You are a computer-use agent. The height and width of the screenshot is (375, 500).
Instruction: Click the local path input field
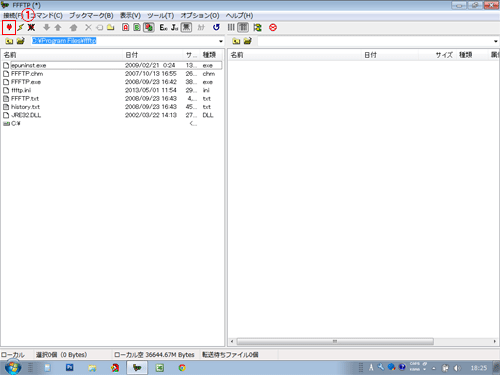click(x=124, y=41)
